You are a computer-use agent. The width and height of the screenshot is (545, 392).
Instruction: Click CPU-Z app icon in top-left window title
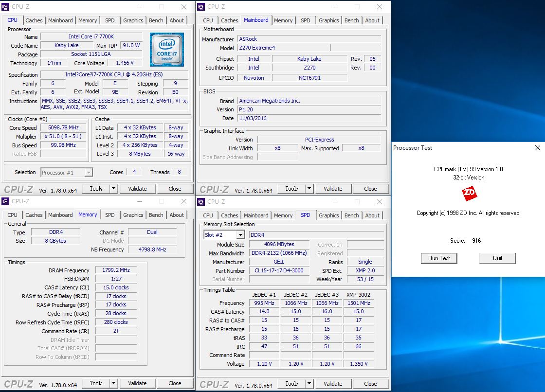tap(5, 7)
